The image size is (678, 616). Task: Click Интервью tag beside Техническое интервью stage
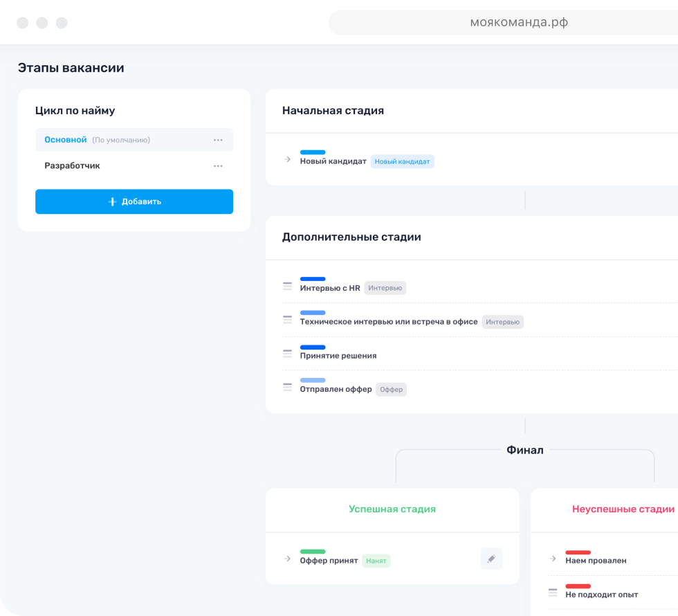click(502, 322)
